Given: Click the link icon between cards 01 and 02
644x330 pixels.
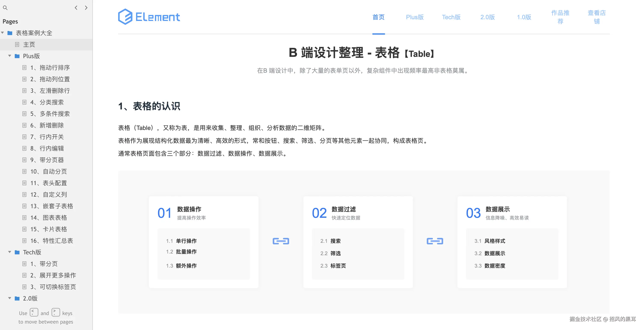Looking at the screenshot, I should [281, 241].
